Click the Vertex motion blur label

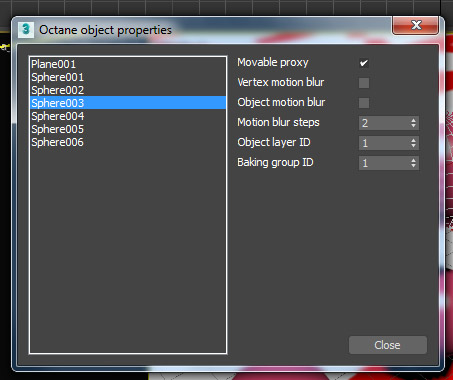pos(281,82)
